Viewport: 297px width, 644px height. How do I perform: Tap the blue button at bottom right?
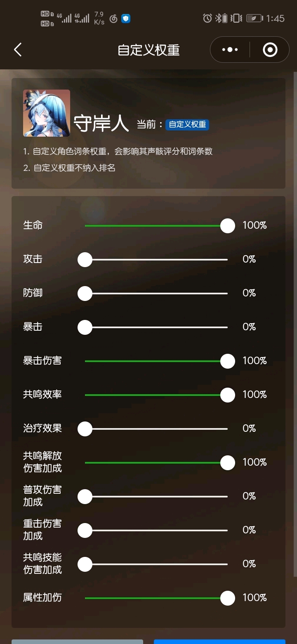tap(219, 642)
